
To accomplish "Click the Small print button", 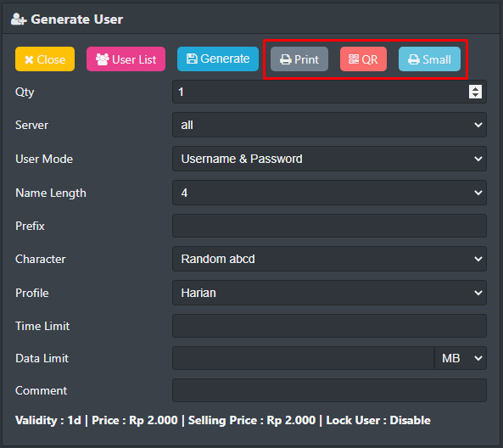I will (429, 59).
